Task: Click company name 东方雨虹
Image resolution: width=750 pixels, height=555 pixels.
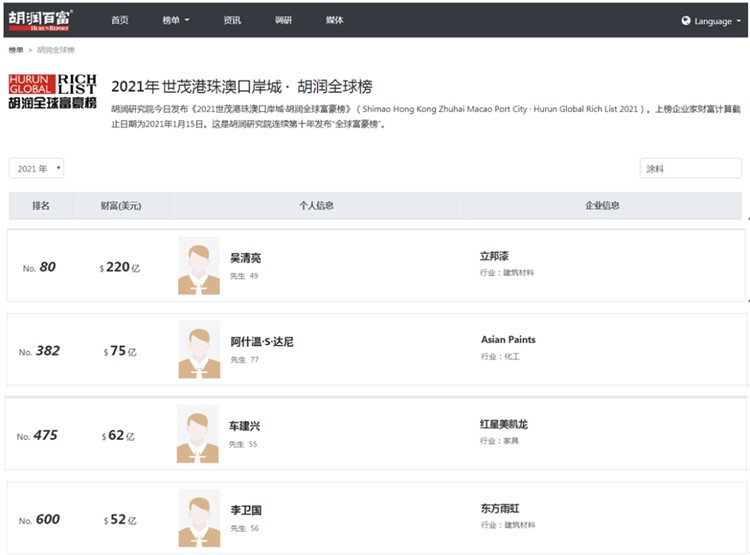Action: tap(500, 508)
